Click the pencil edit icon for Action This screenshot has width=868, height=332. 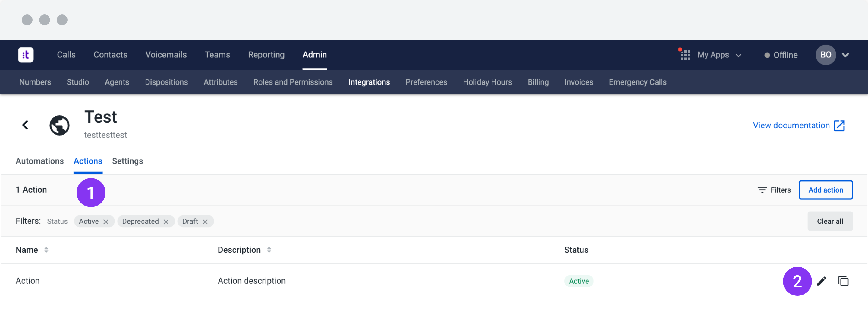coord(822,281)
